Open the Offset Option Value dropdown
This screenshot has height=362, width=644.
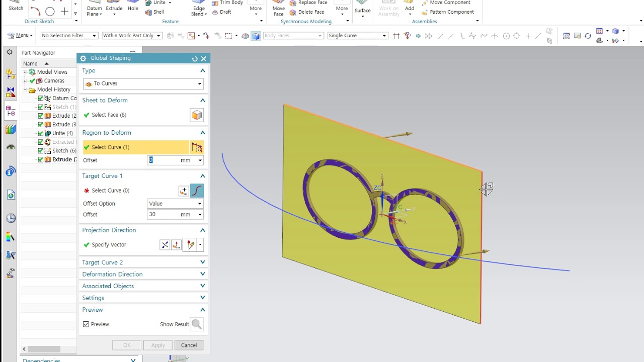175,204
